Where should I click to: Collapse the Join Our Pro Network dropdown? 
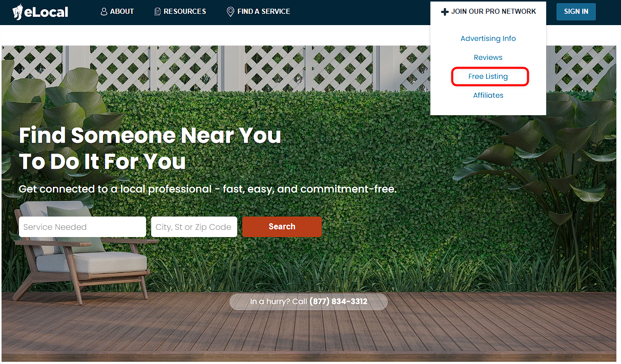tap(488, 11)
